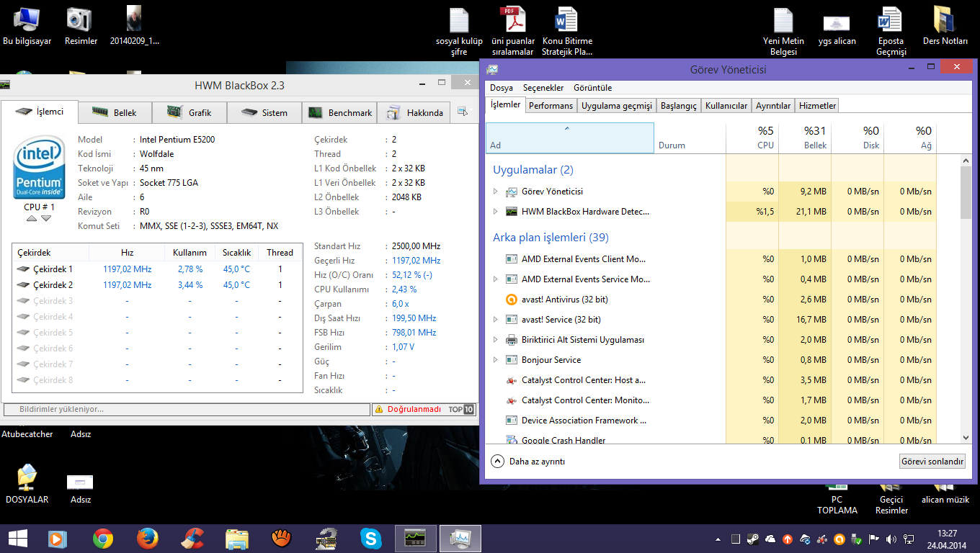Open the Görüntüle menu in Görev Yöneticisi
980x553 pixels.
click(x=593, y=88)
